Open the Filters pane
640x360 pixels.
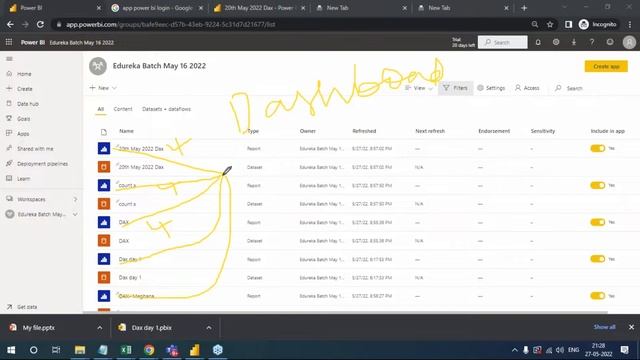coord(456,88)
